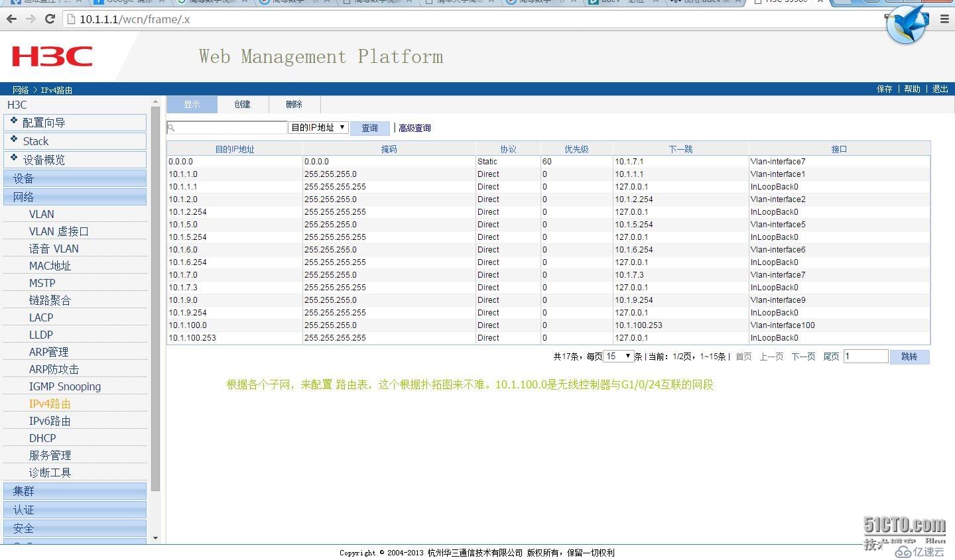Viewport: 955px width, 560px height.
Task: Expand the Stack section
Action: tap(75, 141)
